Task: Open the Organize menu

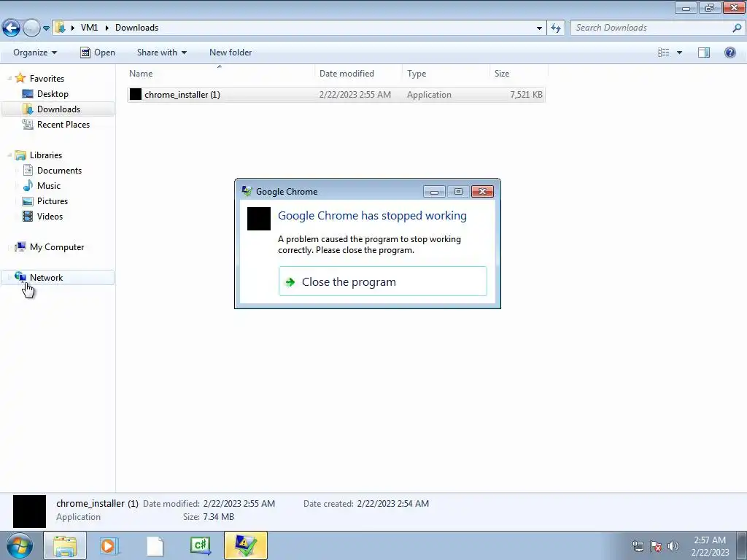Action: coord(35,52)
